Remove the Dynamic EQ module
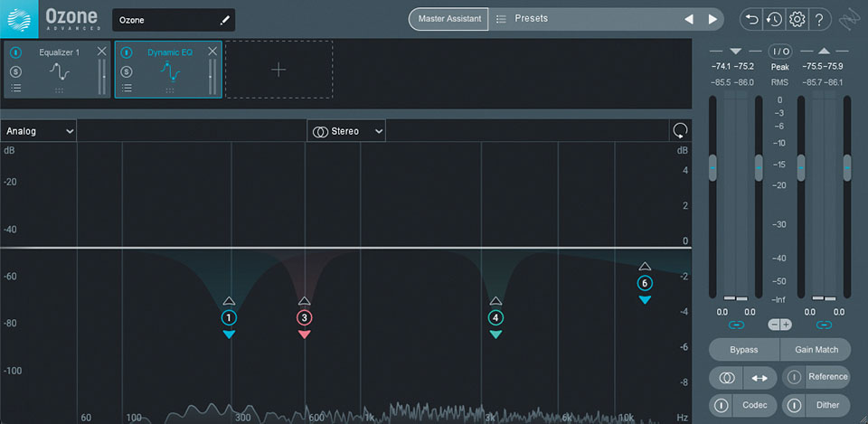The width and height of the screenshot is (868, 424). click(212, 52)
